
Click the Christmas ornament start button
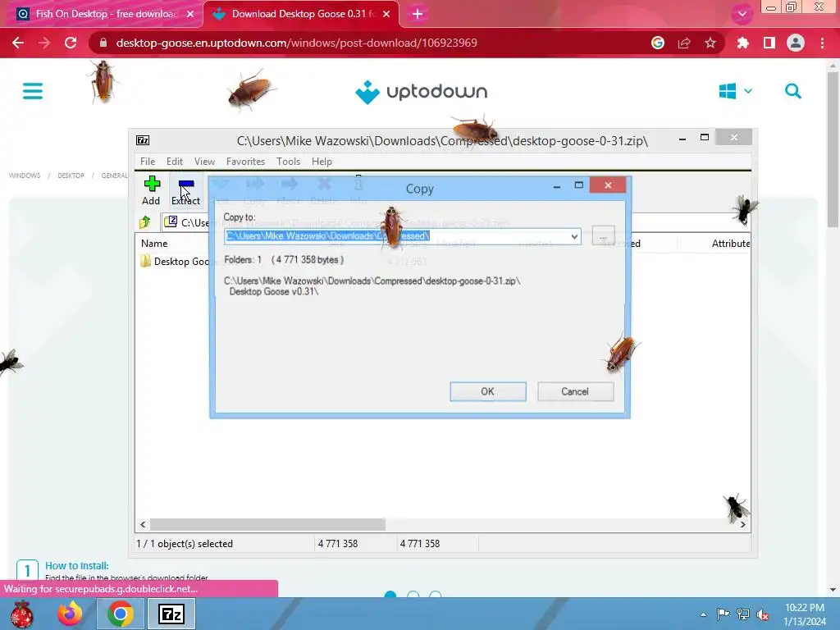pyautogui.click(x=22, y=614)
